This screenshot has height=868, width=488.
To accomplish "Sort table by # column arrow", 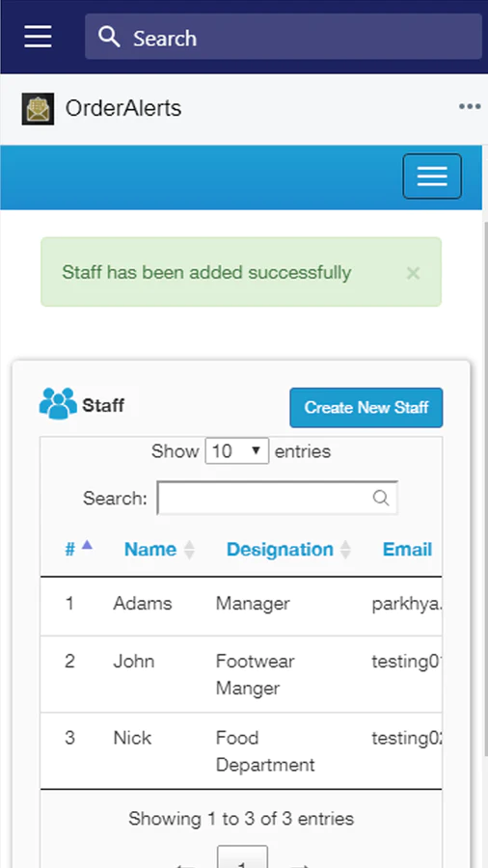I will pyautogui.click(x=87, y=545).
